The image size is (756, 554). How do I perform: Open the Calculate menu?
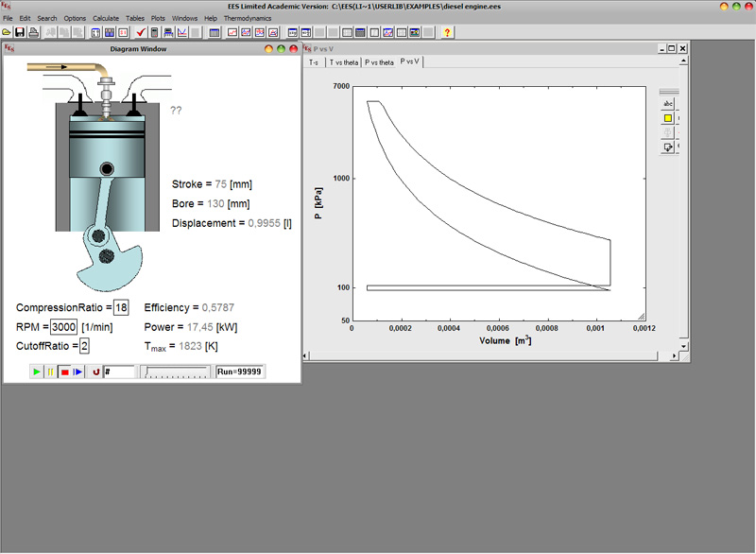point(105,18)
